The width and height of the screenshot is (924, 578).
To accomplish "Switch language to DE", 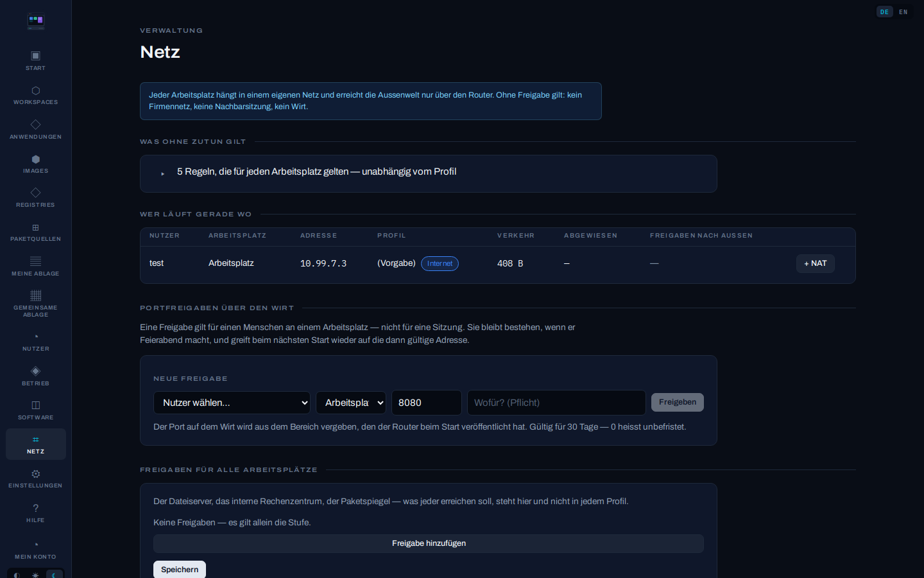I will pos(884,12).
